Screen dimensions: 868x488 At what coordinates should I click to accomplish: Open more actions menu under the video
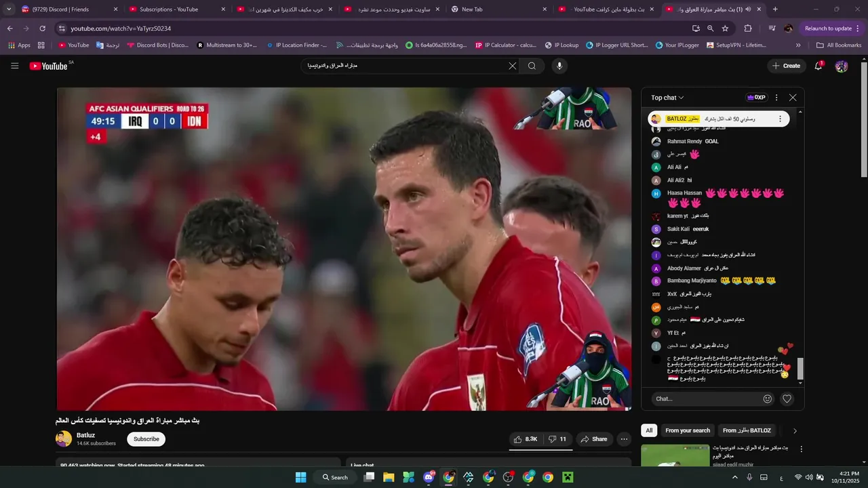[x=625, y=439]
